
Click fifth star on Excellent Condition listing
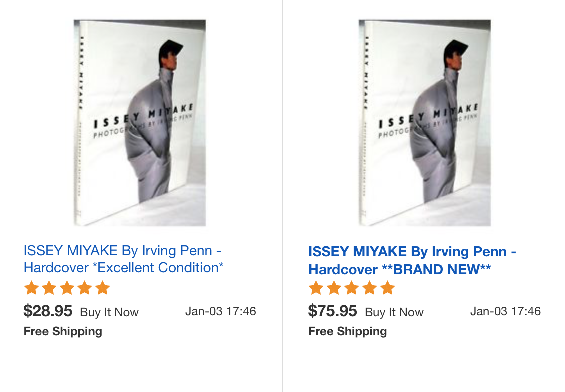103,288
